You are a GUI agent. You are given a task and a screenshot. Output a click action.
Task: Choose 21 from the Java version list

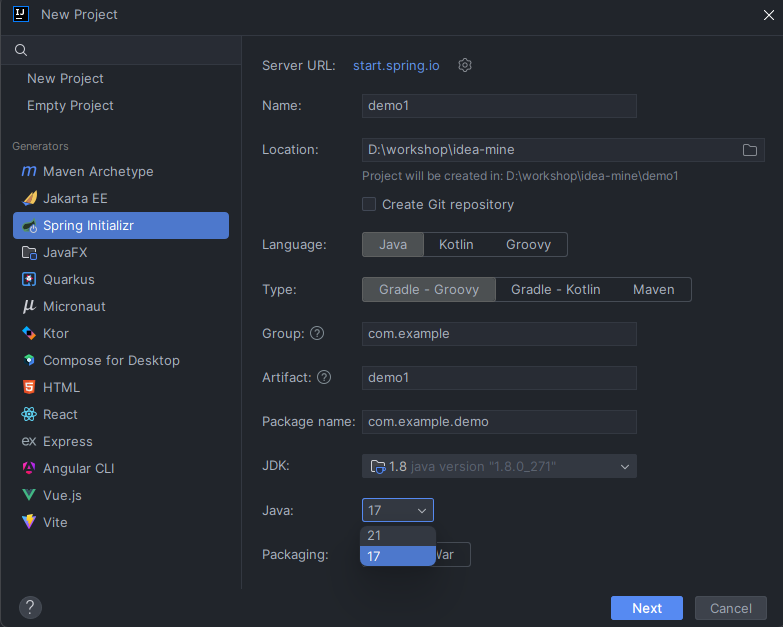[397, 536]
